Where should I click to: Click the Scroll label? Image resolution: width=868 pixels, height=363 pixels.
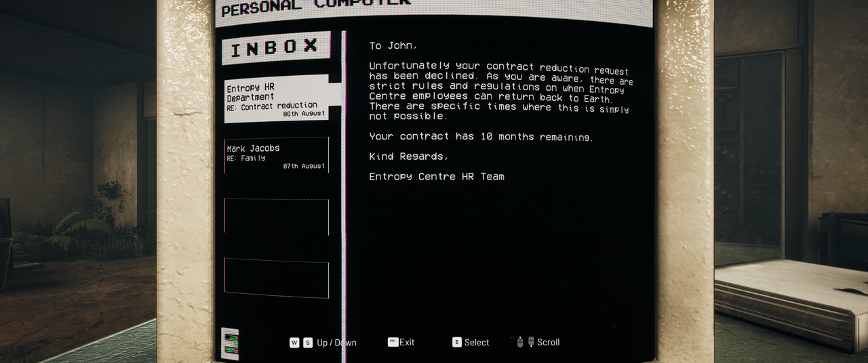[549, 342]
